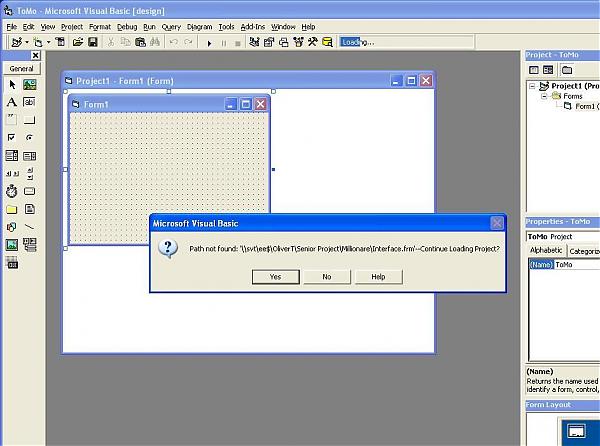Show Toolbox via hammer-wrench toolbar icon
The image size is (600, 446).
[313, 42]
